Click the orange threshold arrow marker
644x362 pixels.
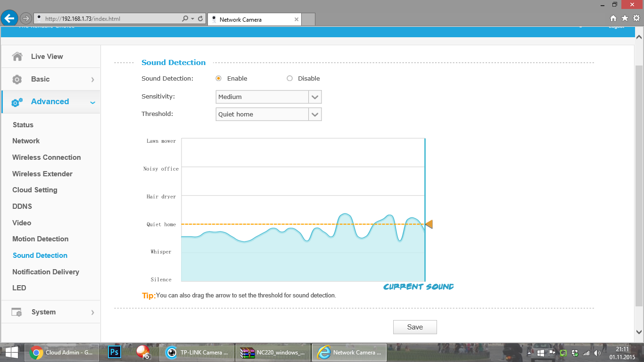pyautogui.click(x=429, y=224)
